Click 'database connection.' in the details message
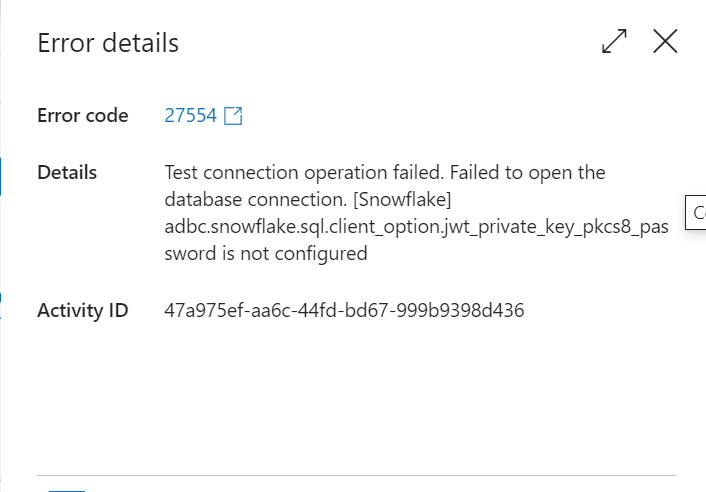This screenshot has height=492, width=706. click(256, 199)
